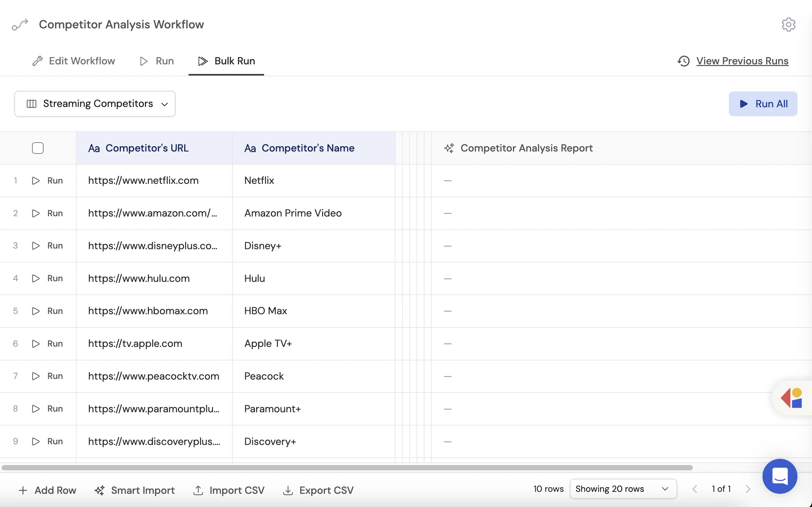Run row 5 for HBO Max

[47, 311]
